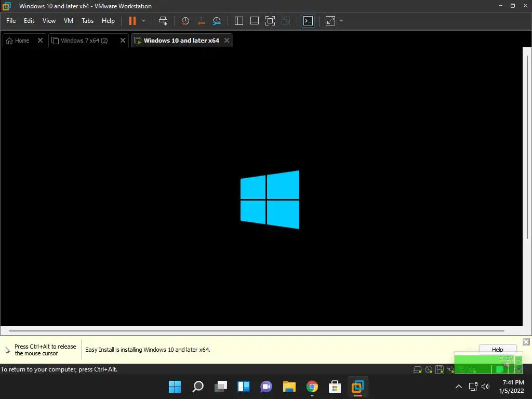The height and width of the screenshot is (399, 532).
Task: Click the VMware Workstation taskbar icon
Action: 357,387
